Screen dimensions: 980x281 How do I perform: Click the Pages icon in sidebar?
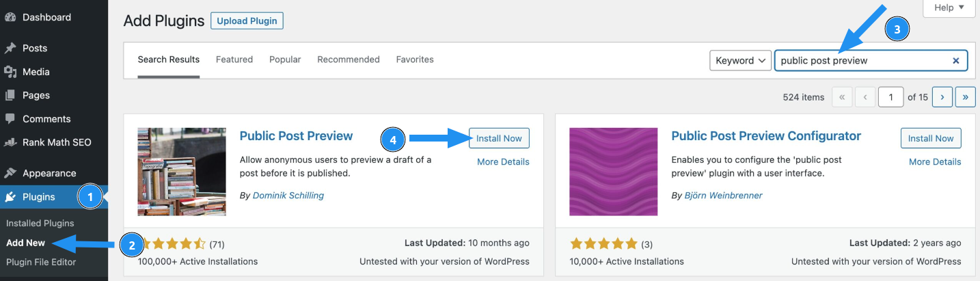click(x=10, y=95)
